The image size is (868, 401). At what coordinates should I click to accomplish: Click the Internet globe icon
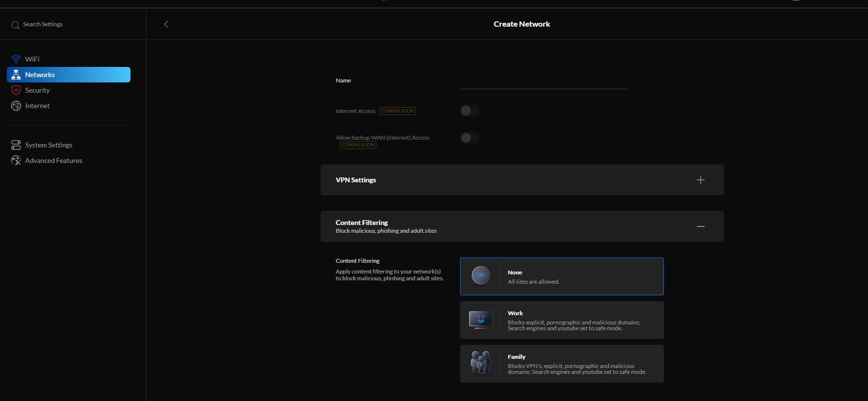click(16, 106)
